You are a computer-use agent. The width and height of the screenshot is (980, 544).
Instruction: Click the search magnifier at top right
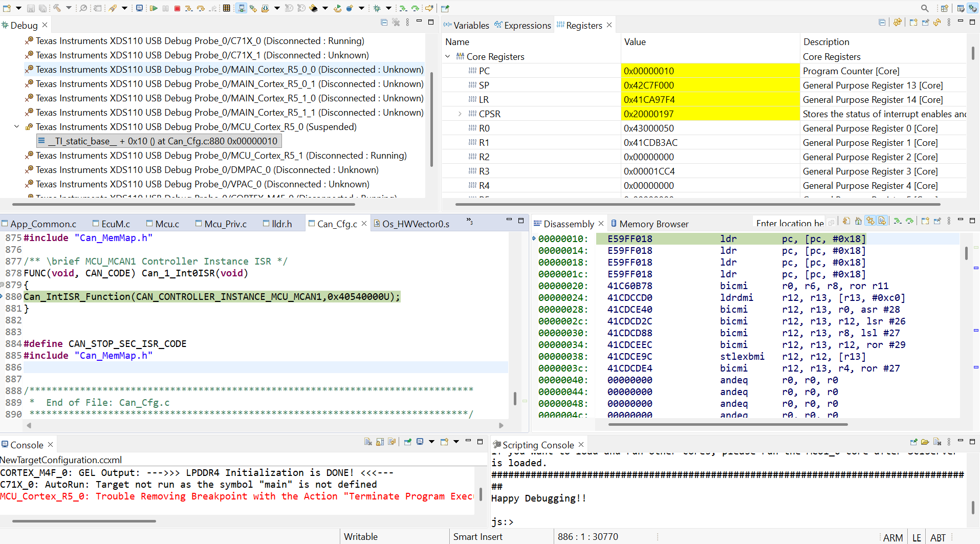pos(925,8)
